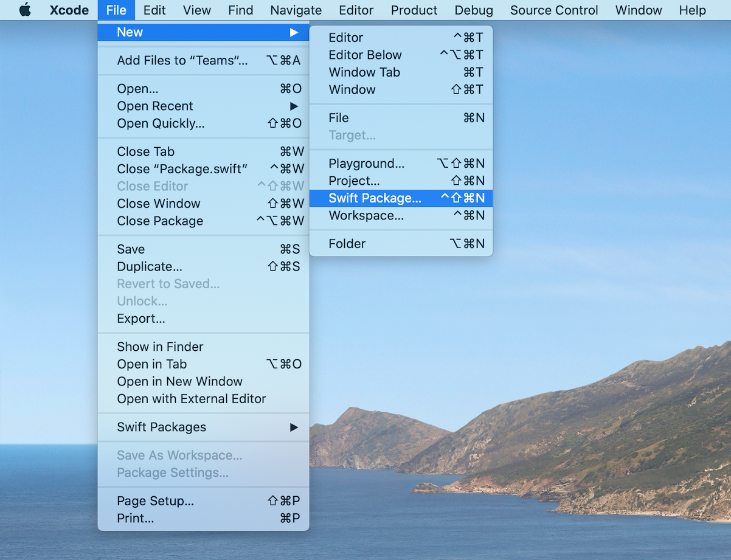Choose Window Tab from New submenu
Viewport: 731px width, 560px height.
coord(364,72)
